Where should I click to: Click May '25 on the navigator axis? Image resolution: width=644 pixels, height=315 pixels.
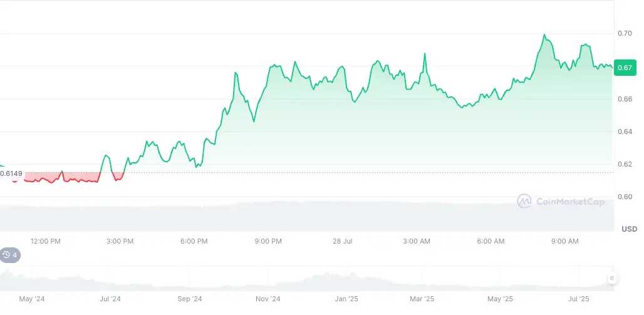(x=501, y=299)
